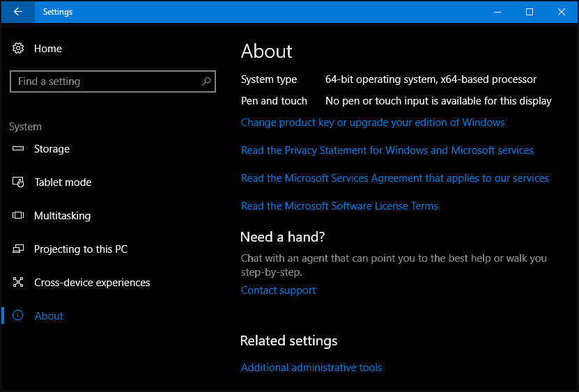The width and height of the screenshot is (579, 392).
Task: Click the Contact support link
Action: tap(278, 290)
